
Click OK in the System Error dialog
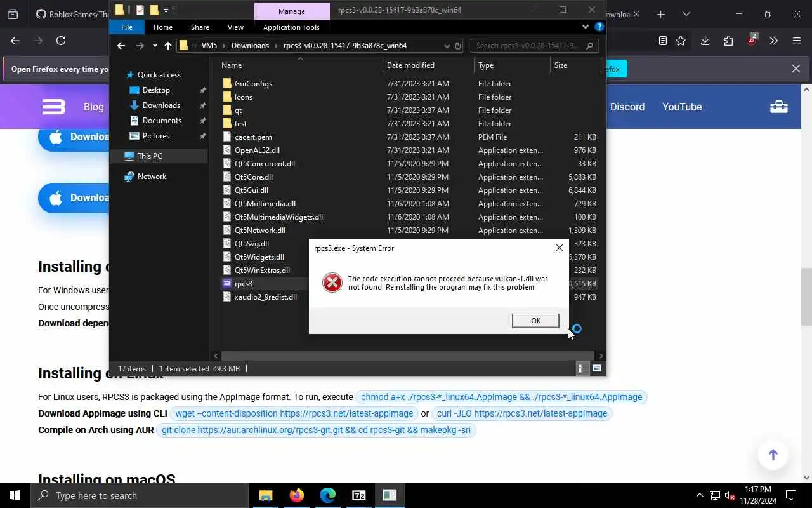click(x=535, y=321)
